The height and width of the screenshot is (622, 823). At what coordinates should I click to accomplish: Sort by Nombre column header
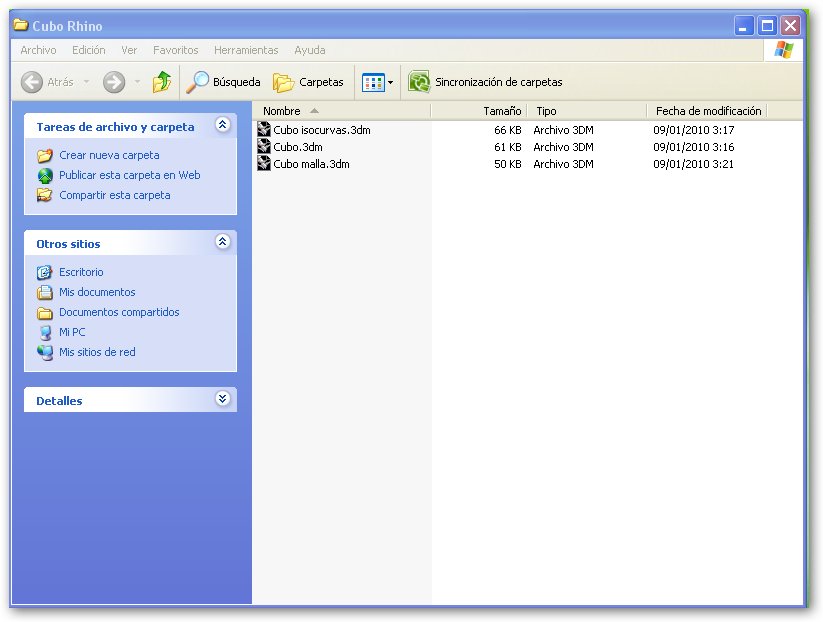click(342, 111)
